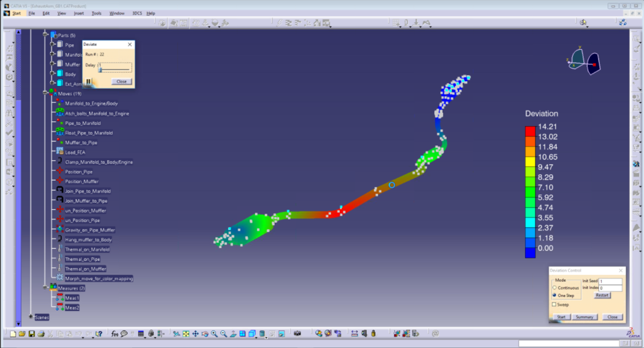Click inside the Init Seed input field
644x348 pixels.
tap(610, 281)
